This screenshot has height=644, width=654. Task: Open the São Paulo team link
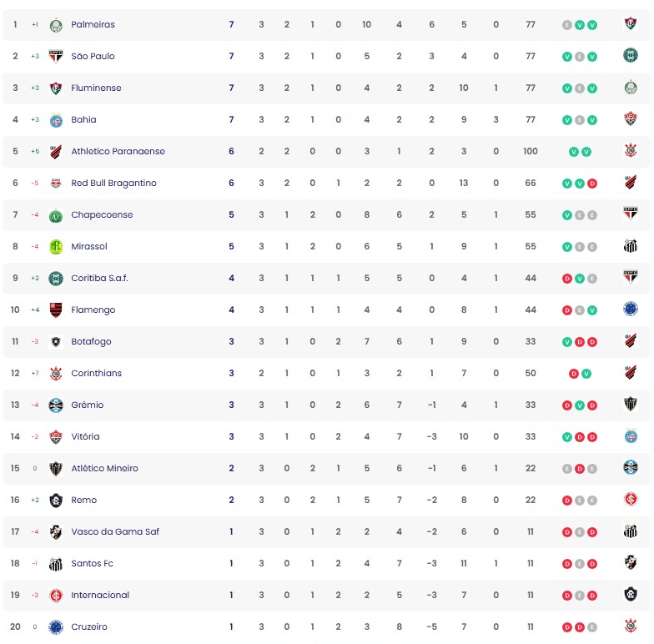coord(93,57)
